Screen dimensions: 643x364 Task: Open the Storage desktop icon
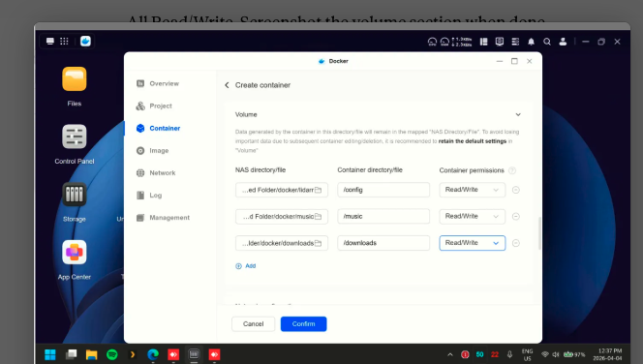(75, 195)
